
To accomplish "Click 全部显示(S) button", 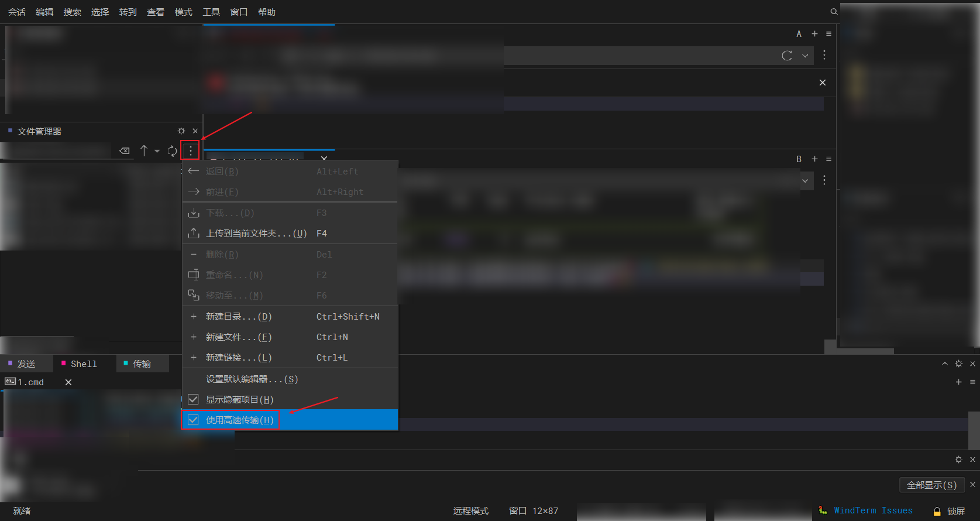I will pyautogui.click(x=932, y=485).
